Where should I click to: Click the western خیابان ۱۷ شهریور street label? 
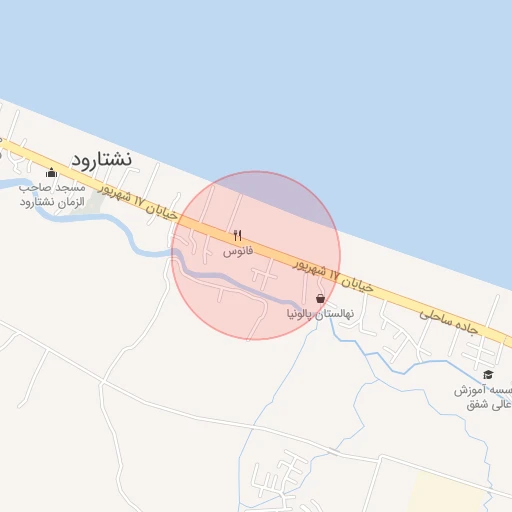[x=137, y=202]
